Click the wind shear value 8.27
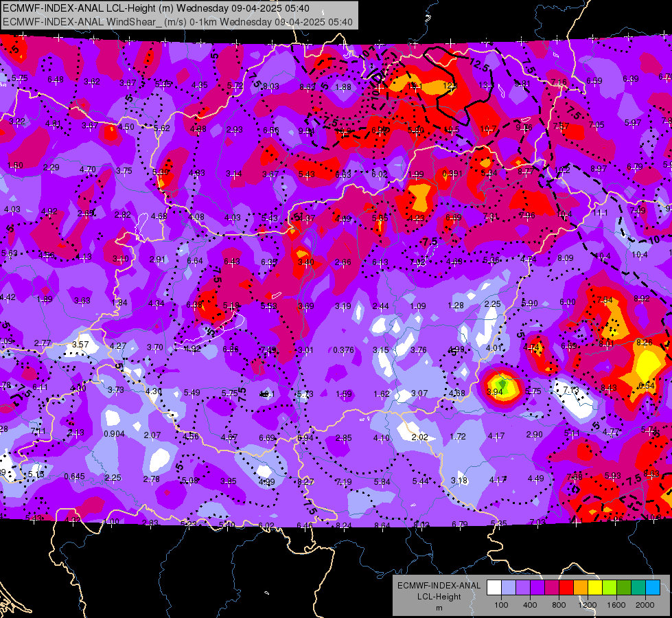 click(305, 482)
